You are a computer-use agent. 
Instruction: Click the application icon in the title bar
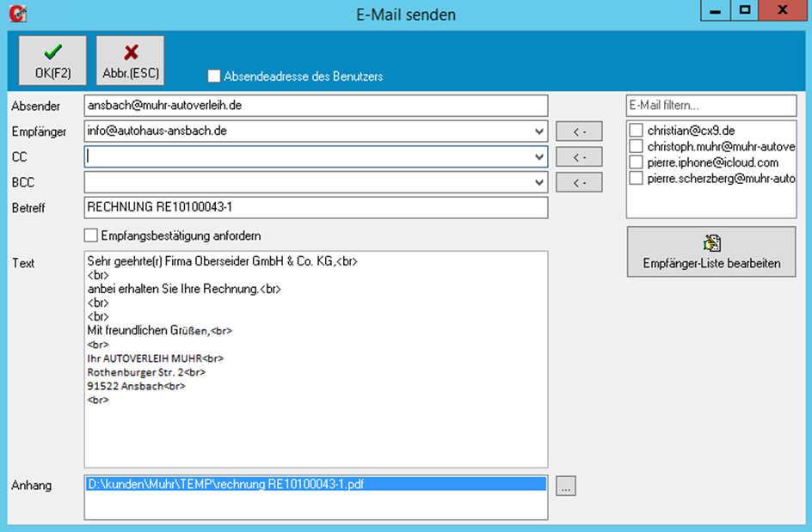16,14
